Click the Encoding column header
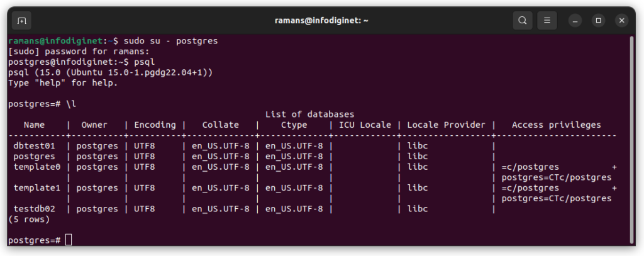Viewport: 644px width, 256px height. (x=155, y=125)
